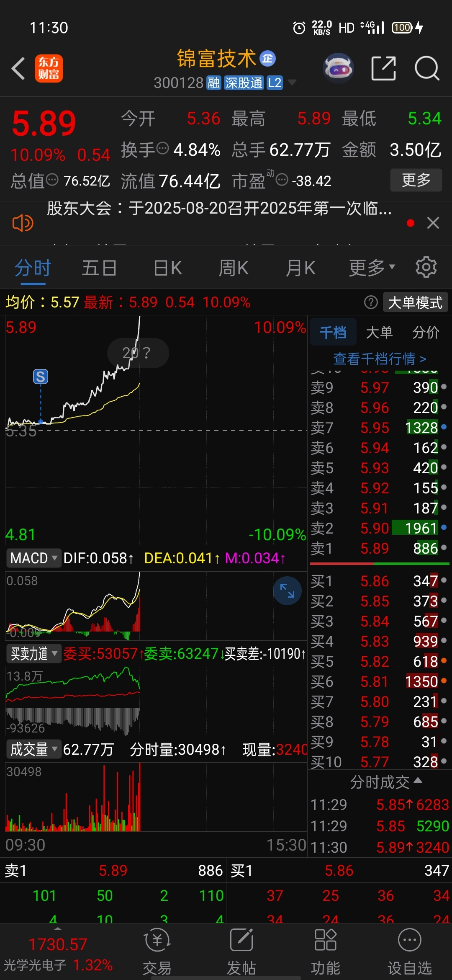Tap the intraday price chart area
452x980 pixels.
(x=156, y=430)
